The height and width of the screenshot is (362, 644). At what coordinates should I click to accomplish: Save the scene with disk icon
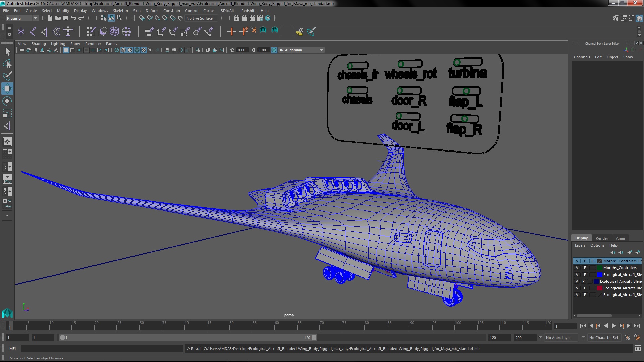coord(65,18)
